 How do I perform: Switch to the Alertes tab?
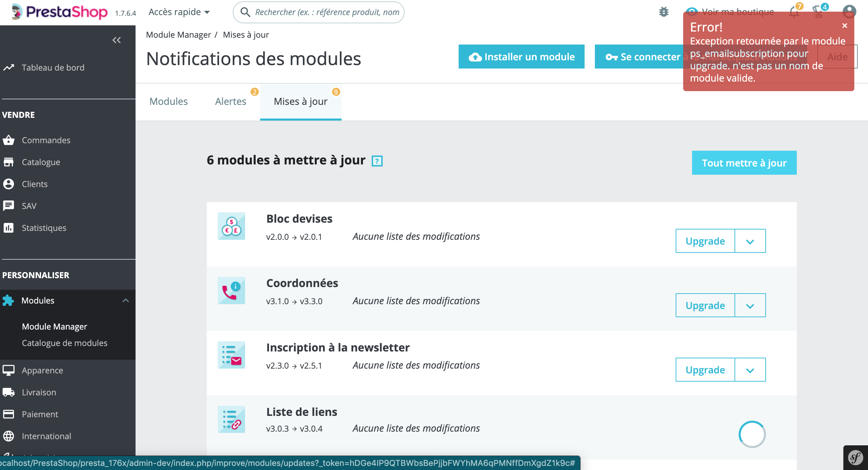pos(230,101)
